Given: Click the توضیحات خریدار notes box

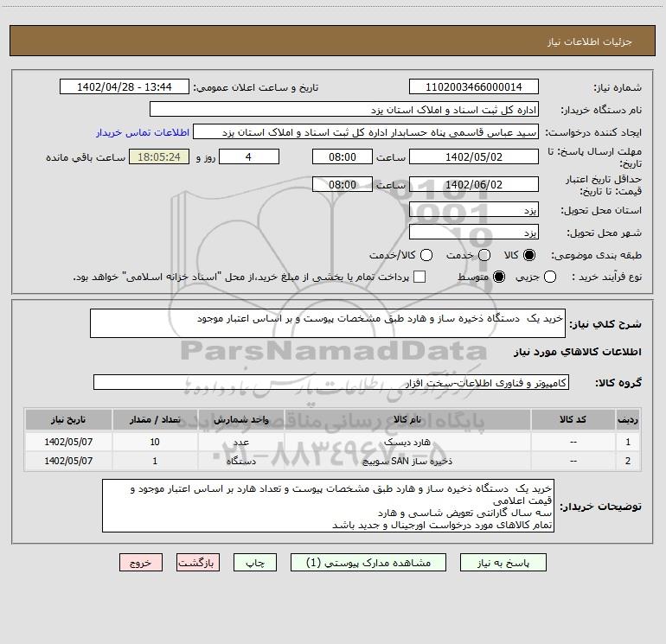Looking at the screenshot, I should tap(328, 506).
